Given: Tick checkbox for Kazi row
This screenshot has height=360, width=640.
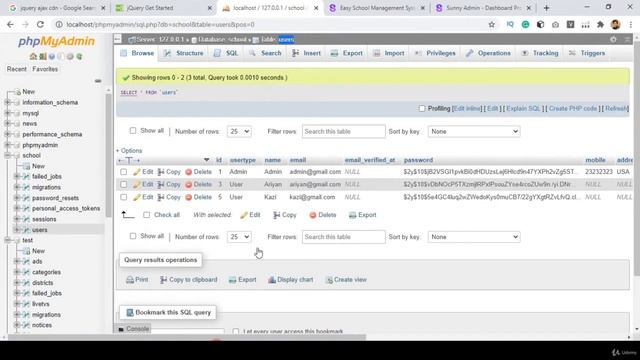Looking at the screenshot, I should (123, 197).
